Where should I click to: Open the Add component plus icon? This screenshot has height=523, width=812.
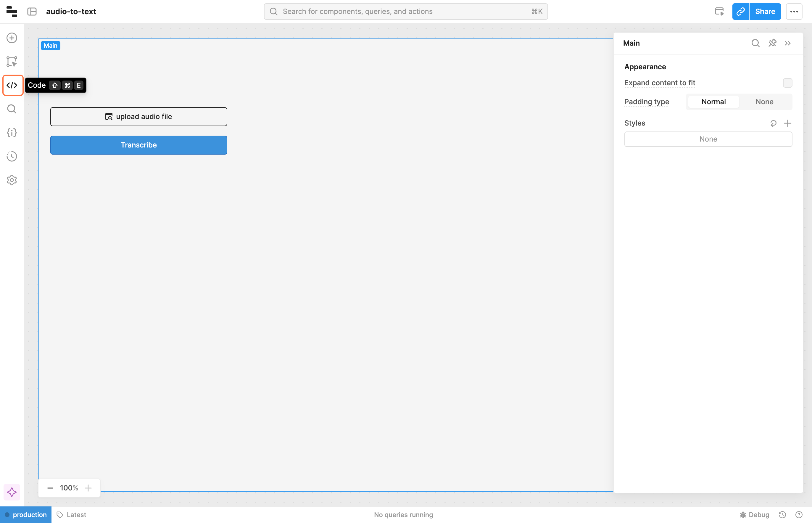pyautogui.click(x=12, y=38)
